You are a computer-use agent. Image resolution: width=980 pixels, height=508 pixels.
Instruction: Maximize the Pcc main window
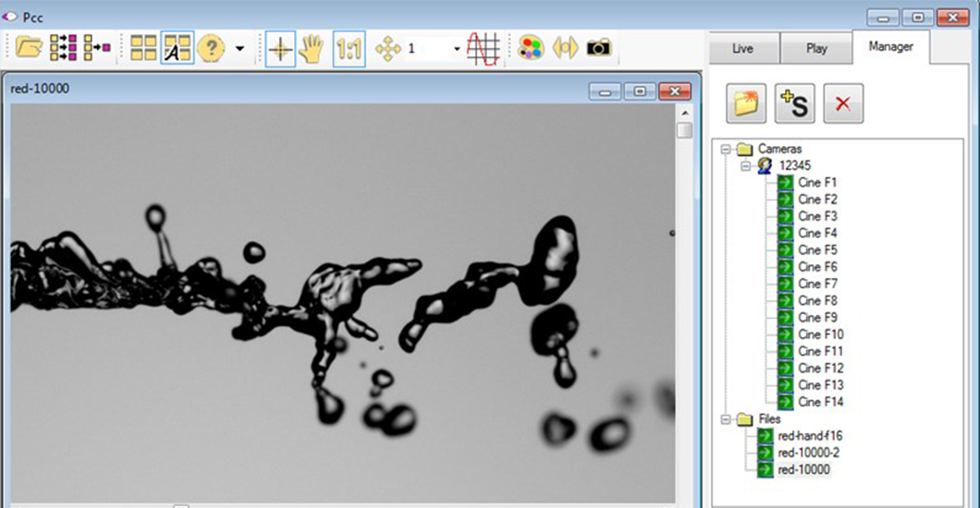(x=917, y=17)
